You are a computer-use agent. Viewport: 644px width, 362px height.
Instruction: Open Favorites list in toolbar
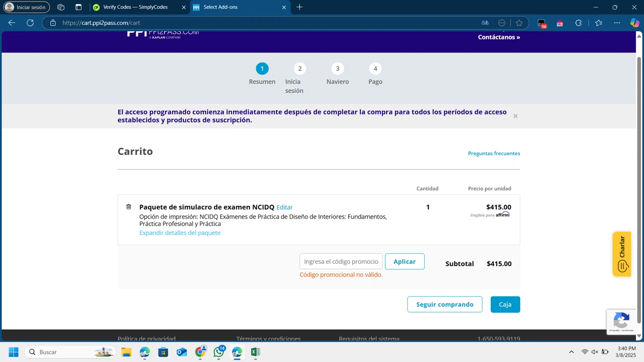point(598,23)
